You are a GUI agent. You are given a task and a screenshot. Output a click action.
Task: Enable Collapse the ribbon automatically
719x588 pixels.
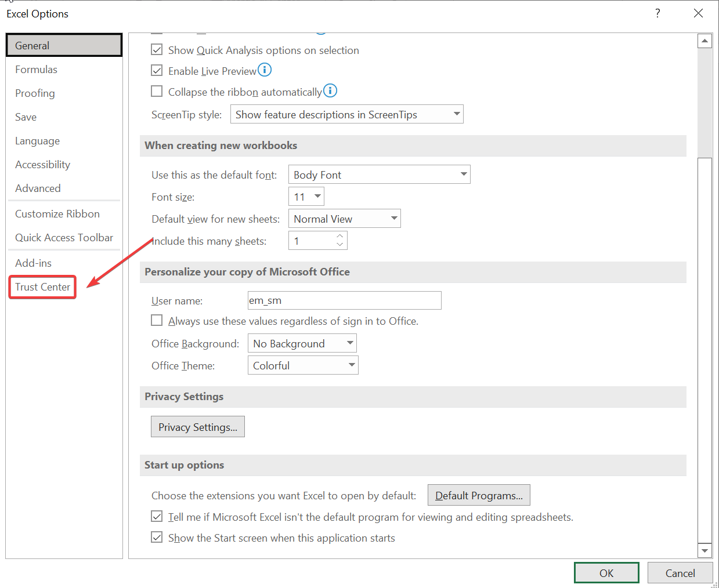157,92
